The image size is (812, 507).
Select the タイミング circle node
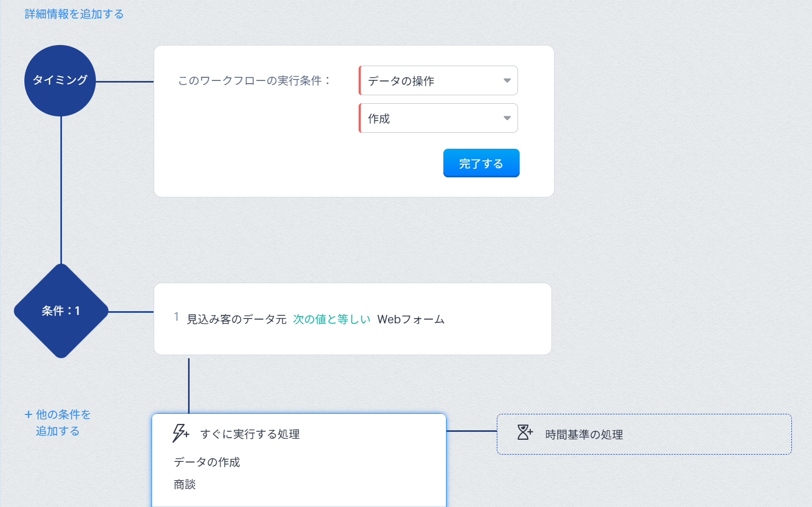tap(60, 80)
